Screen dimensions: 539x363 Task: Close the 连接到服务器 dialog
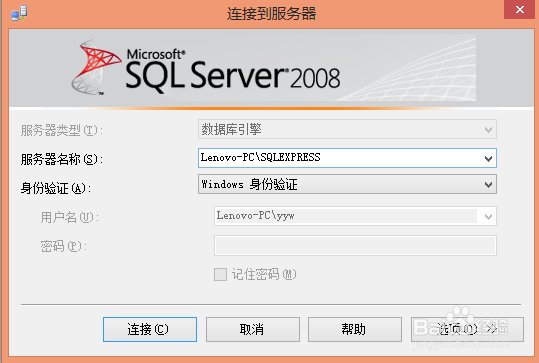point(520,9)
